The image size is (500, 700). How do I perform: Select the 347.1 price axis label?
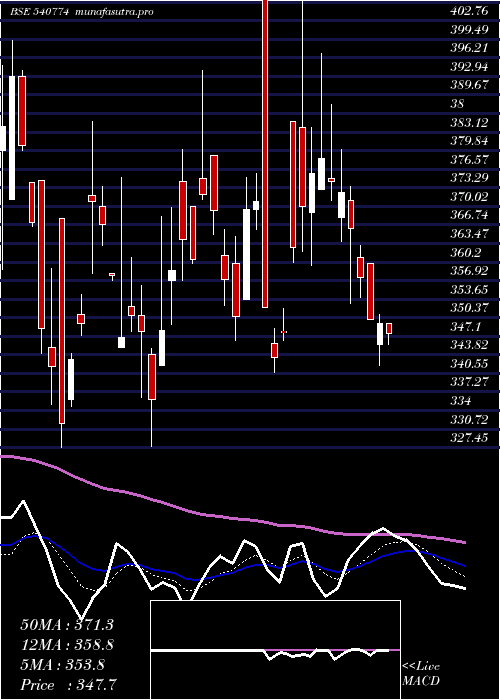(x=466, y=327)
